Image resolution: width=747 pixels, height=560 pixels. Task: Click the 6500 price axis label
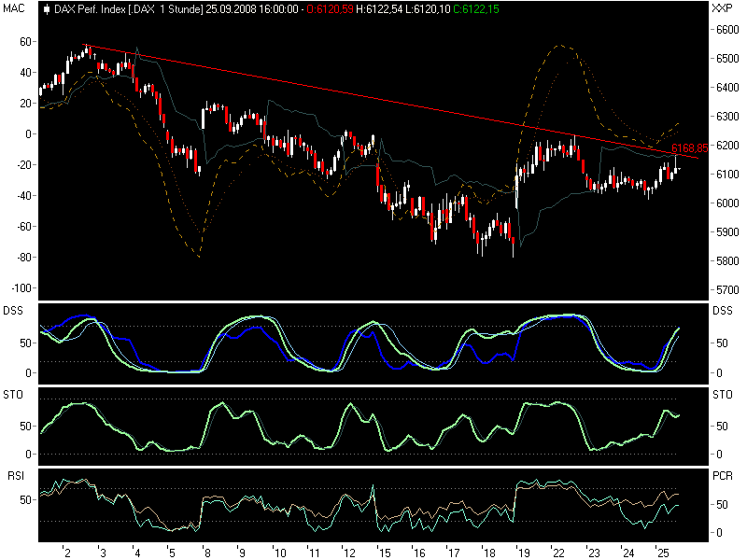tap(727, 59)
